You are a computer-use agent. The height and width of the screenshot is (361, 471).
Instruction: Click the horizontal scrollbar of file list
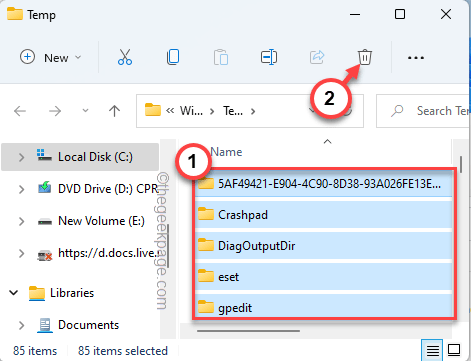248,331
